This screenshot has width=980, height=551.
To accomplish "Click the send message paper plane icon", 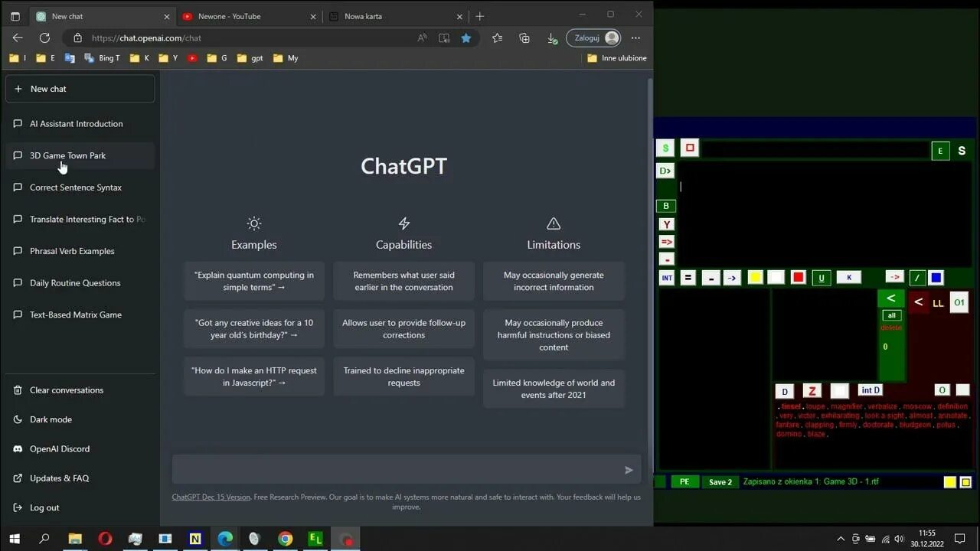I will [629, 470].
